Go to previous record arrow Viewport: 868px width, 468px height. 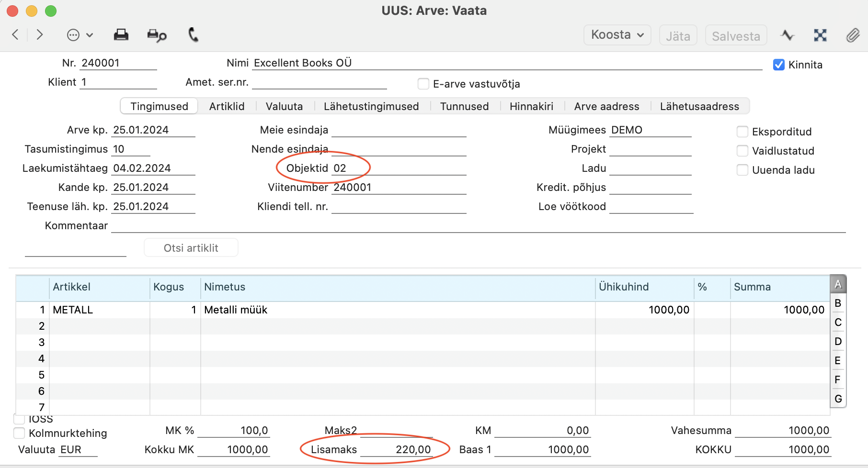pyautogui.click(x=15, y=34)
